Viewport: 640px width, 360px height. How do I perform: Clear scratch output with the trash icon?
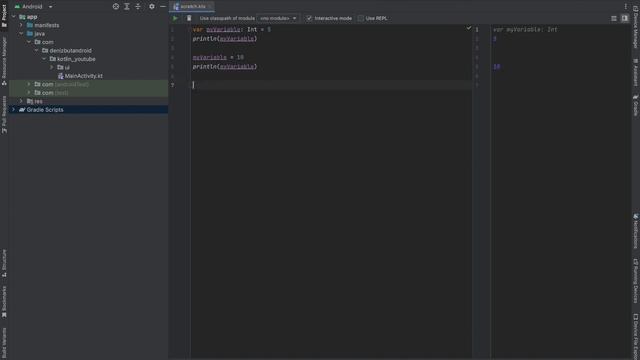tap(189, 18)
